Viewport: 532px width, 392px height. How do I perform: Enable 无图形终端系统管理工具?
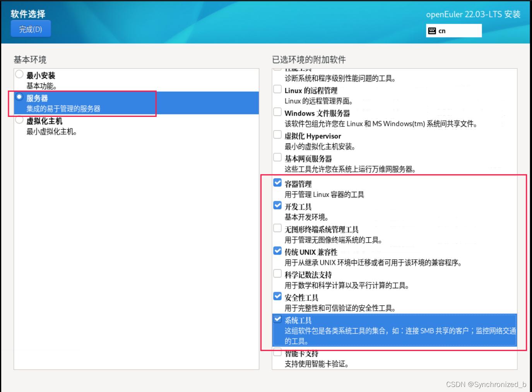277,228
